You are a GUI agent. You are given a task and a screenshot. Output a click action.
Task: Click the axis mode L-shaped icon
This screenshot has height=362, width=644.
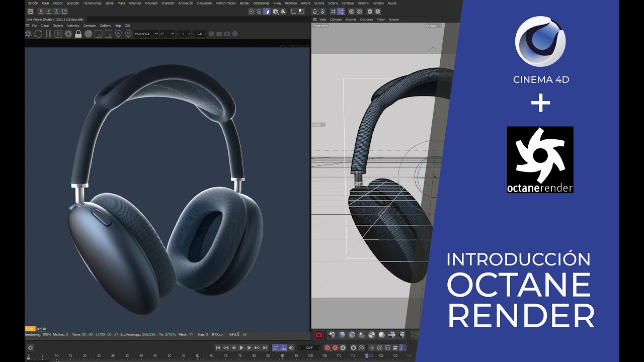click(293, 12)
